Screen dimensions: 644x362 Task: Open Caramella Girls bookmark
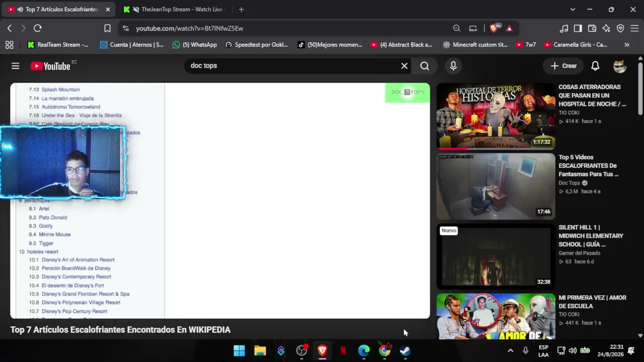click(x=576, y=45)
